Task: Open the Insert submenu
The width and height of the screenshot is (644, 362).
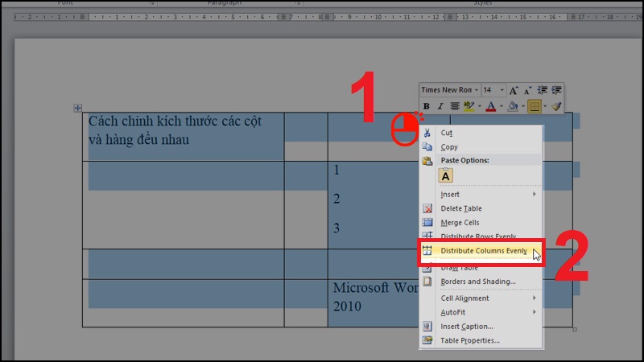Action: [481, 194]
